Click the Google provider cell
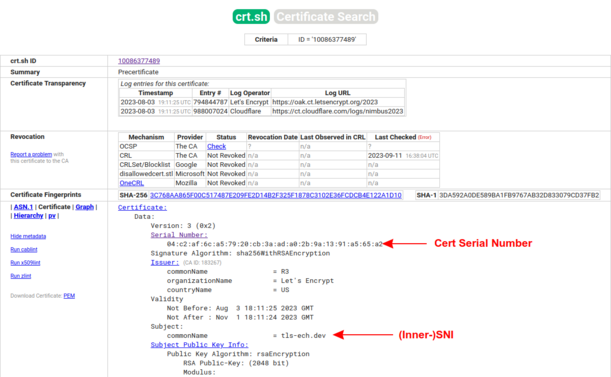 pos(190,165)
